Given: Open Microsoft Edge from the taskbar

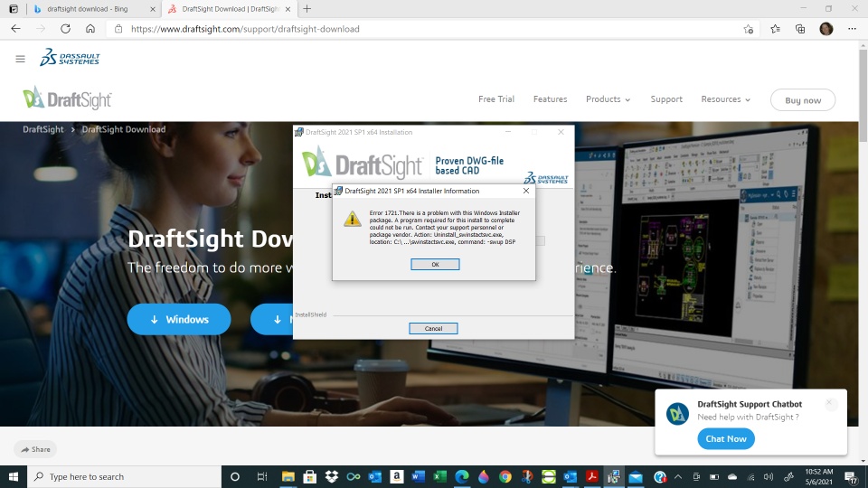Looking at the screenshot, I should (462, 476).
